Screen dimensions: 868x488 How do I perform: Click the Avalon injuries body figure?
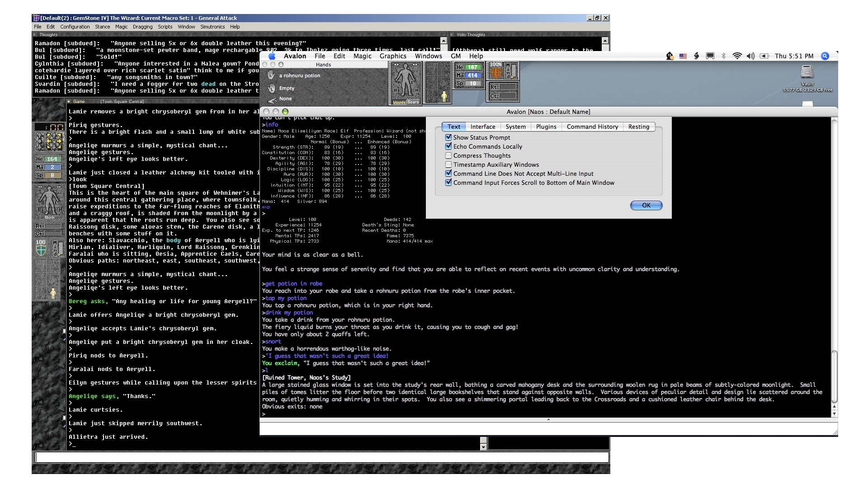click(x=406, y=80)
